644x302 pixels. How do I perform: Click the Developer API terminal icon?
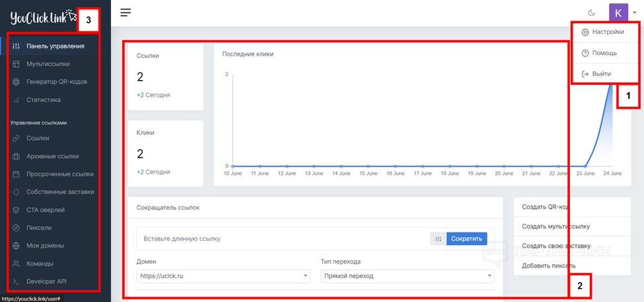tap(16, 281)
